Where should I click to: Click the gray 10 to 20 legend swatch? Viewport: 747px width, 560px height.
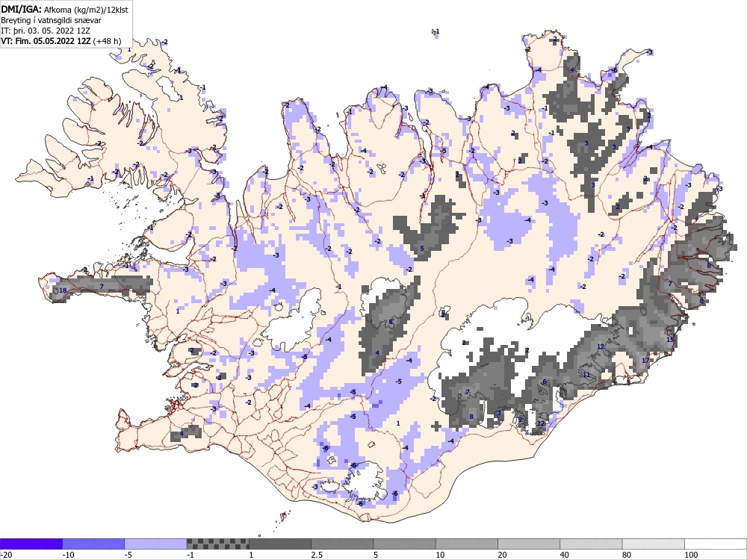point(467,544)
